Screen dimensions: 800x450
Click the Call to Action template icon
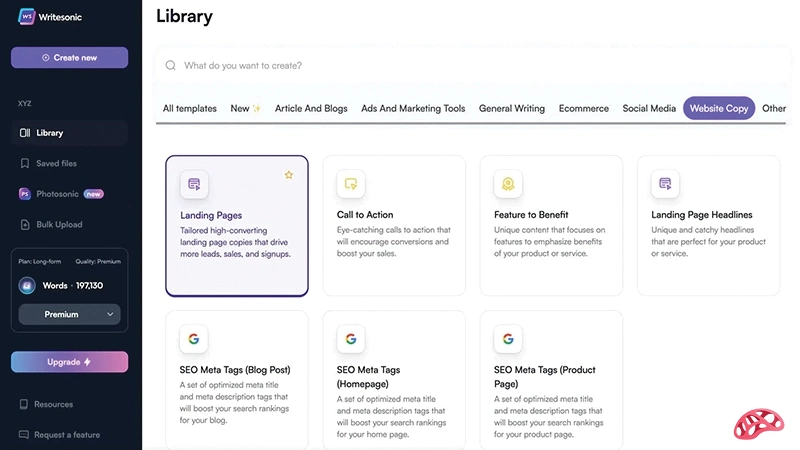pos(351,184)
